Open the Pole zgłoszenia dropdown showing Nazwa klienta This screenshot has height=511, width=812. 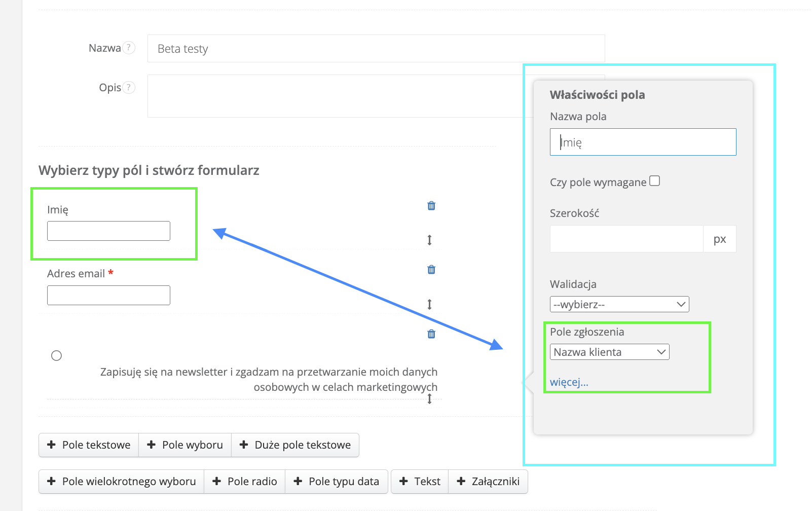(610, 352)
